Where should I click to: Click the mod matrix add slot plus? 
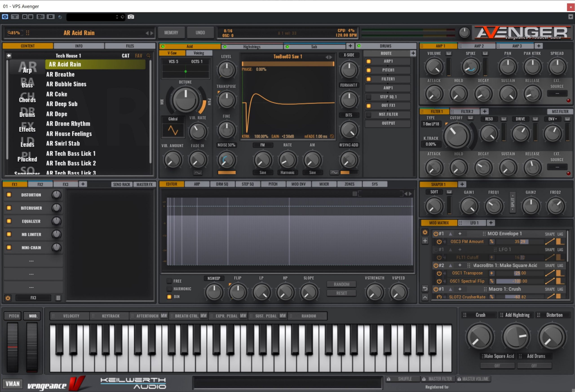425,241
